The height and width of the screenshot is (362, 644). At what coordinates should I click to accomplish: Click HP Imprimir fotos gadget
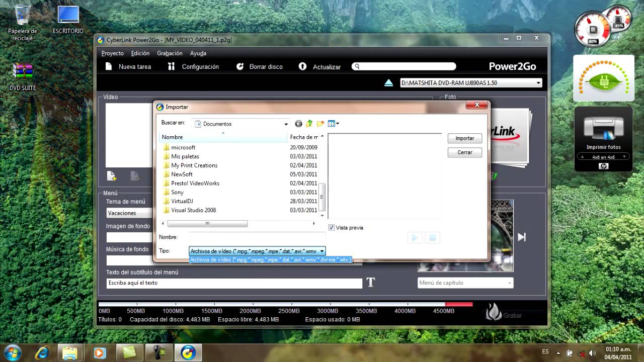603,139
